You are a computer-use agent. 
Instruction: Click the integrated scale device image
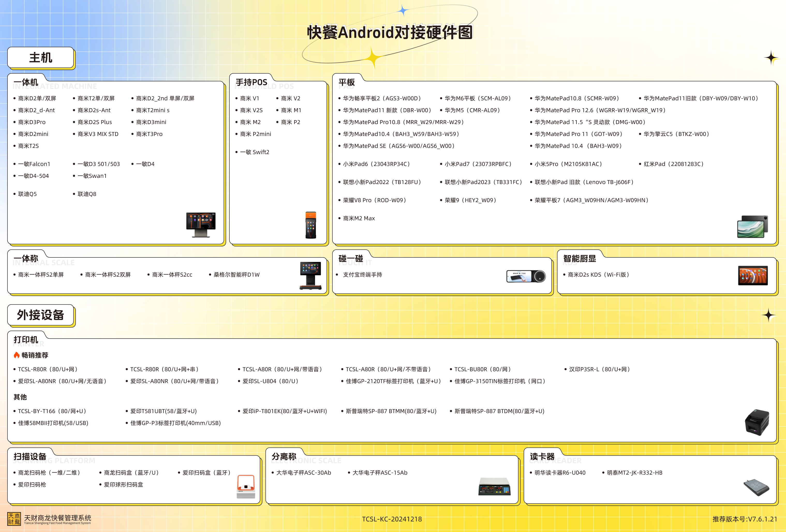(310, 276)
